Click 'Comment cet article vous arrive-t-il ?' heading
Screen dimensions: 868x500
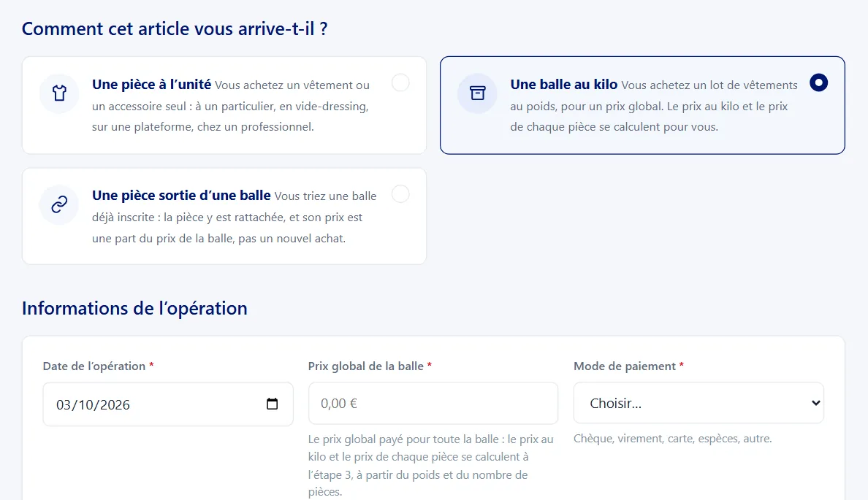175,28
